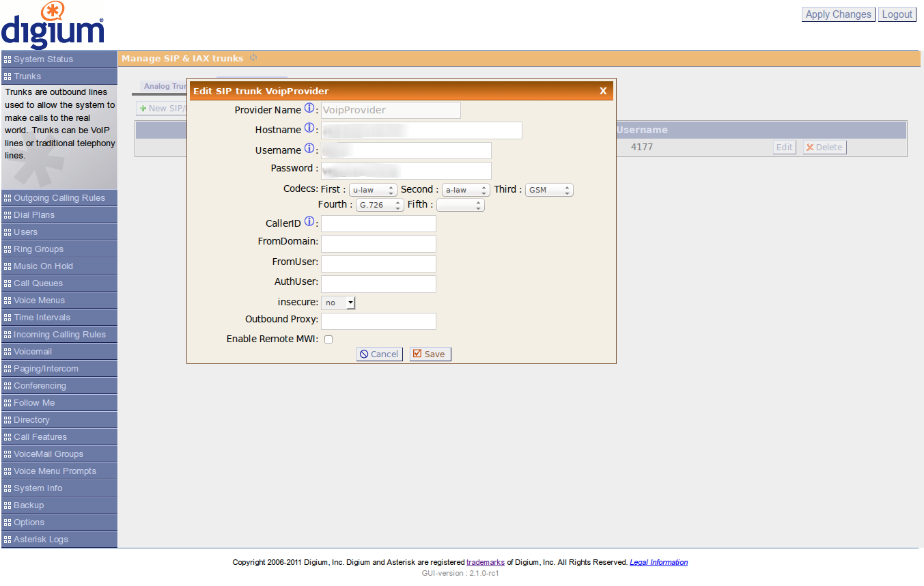
Task: Enable the Remote MWI checkbox
Action: point(328,339)
